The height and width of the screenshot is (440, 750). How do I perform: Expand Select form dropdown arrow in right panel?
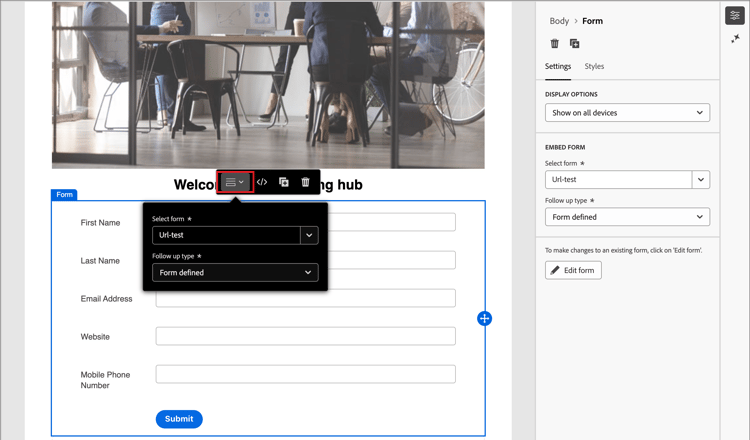click(701, 180)
